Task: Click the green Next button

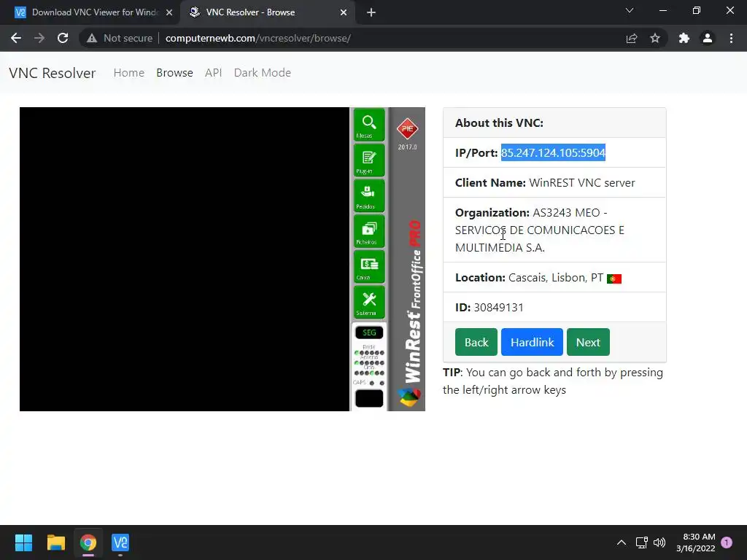Action: tap(588, 342)
